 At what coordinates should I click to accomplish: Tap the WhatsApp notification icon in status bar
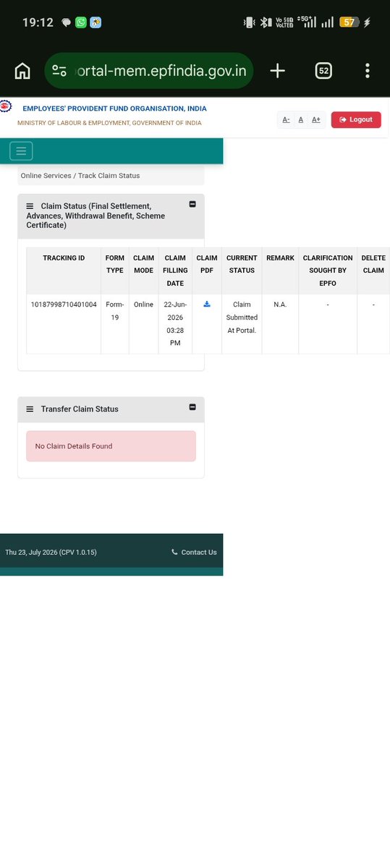81,22
